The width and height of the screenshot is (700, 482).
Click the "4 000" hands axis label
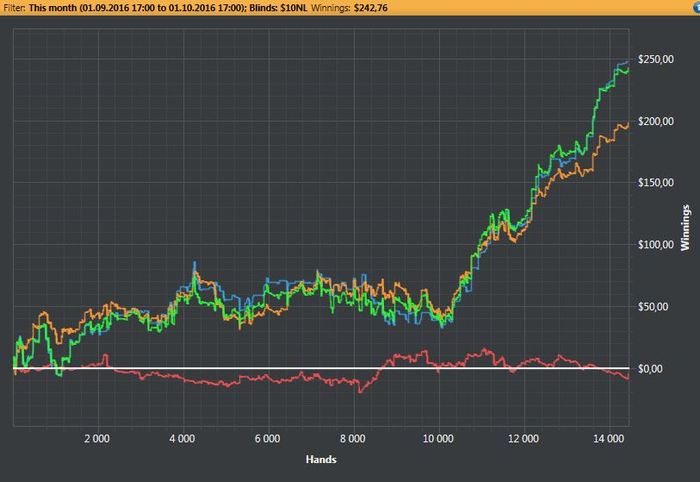pos(182,439)
